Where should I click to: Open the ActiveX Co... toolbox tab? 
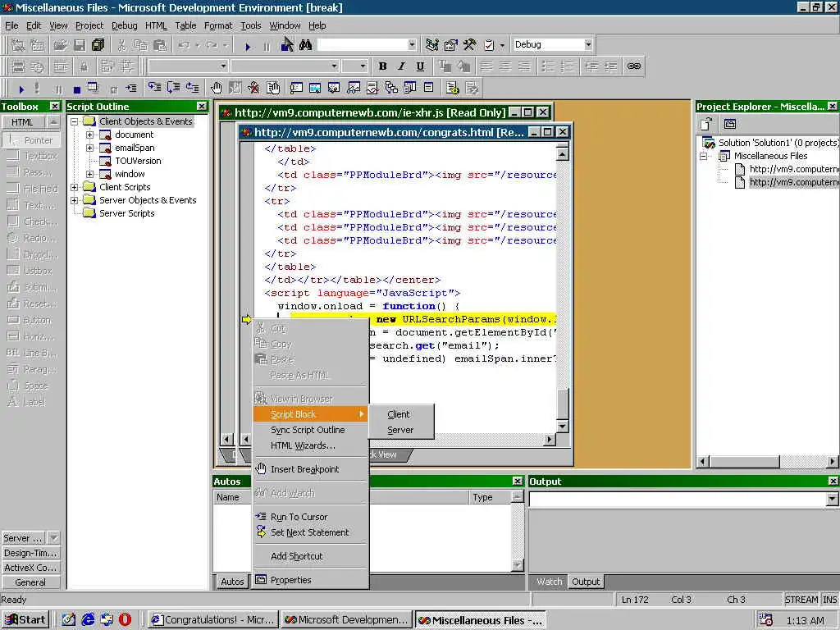coord(30,568)
